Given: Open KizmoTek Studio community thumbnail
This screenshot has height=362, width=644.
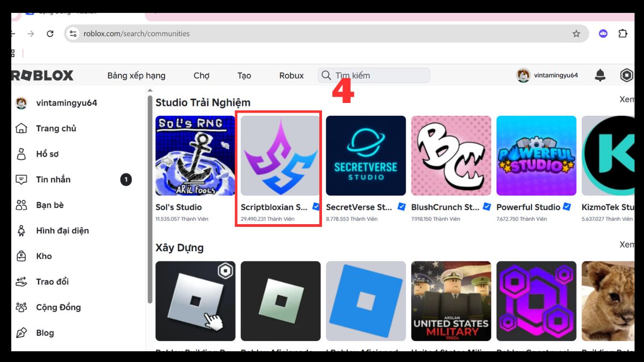Looking at the screenshot, I should coord(608,156).
